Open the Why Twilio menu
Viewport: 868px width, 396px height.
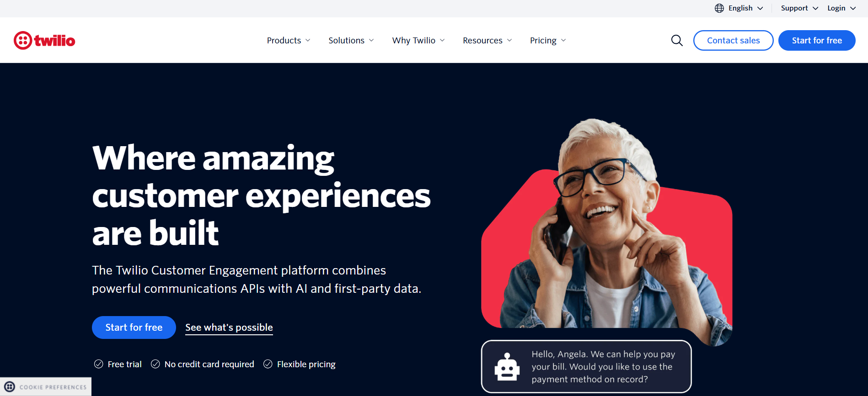(418, 41)
